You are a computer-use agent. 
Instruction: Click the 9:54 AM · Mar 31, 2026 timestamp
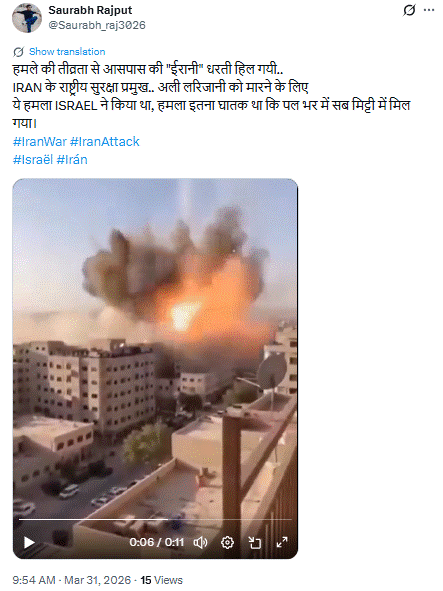[x=72, y=580]
